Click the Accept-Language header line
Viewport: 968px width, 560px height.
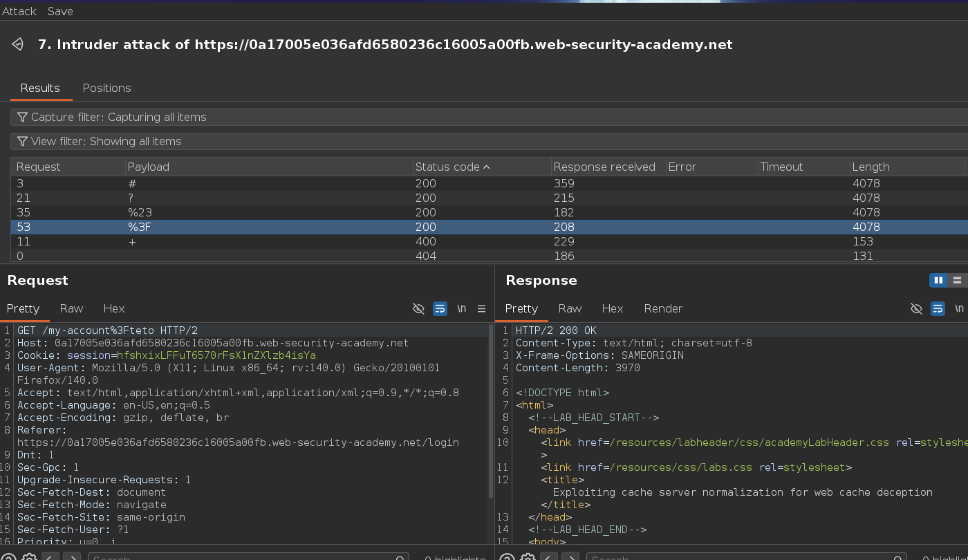tap(113, 405)
